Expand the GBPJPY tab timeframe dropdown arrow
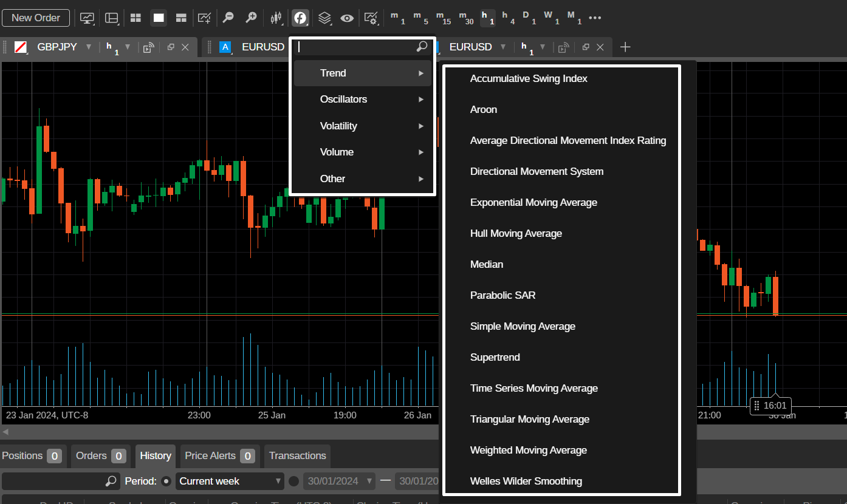This screenshot has width=847, height=504. point(128,47)
